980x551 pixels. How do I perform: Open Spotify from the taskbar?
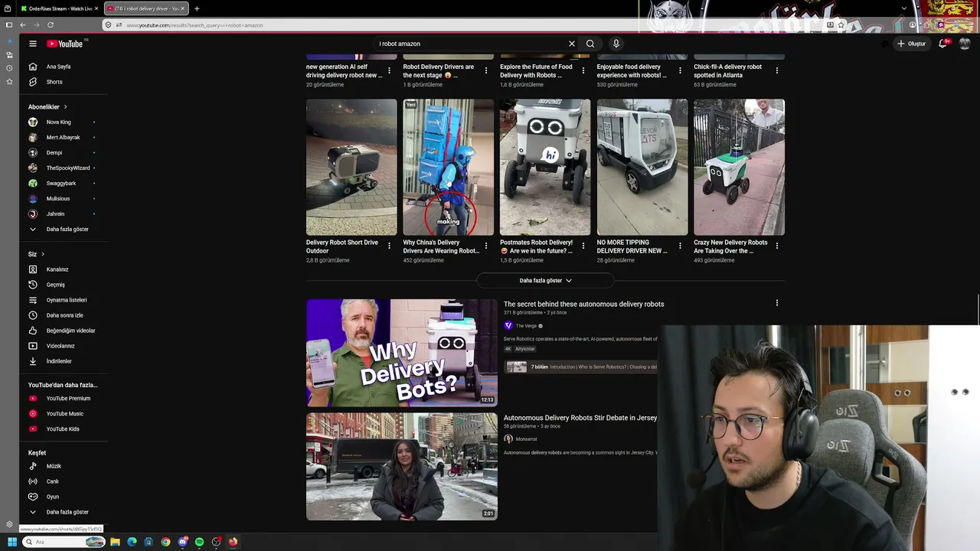[x=199, y=542]
